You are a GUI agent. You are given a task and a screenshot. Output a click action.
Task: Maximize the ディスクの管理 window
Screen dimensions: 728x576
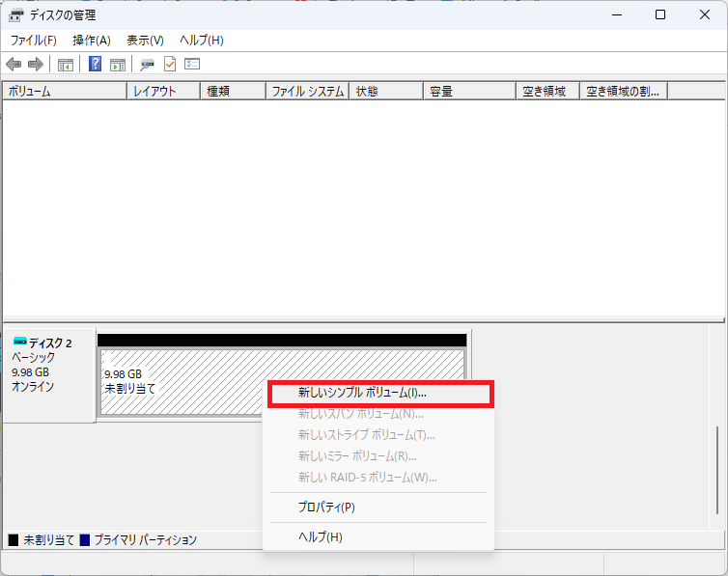[660, 14]
